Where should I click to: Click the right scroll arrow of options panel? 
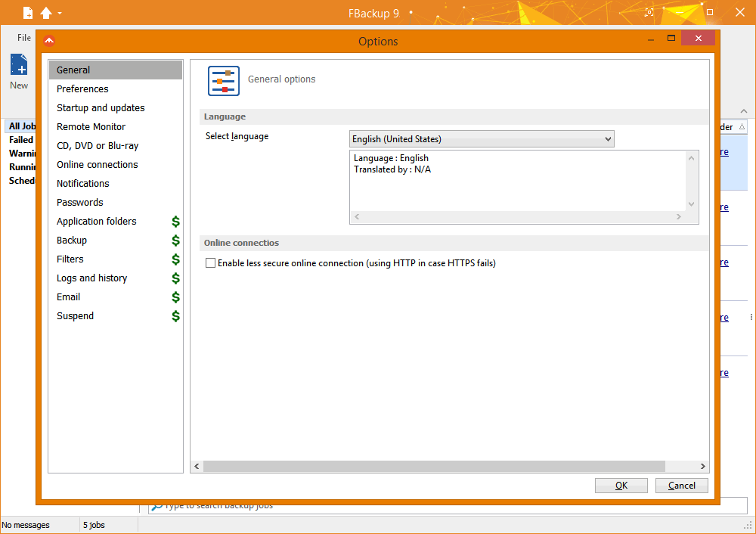(702, 466)
